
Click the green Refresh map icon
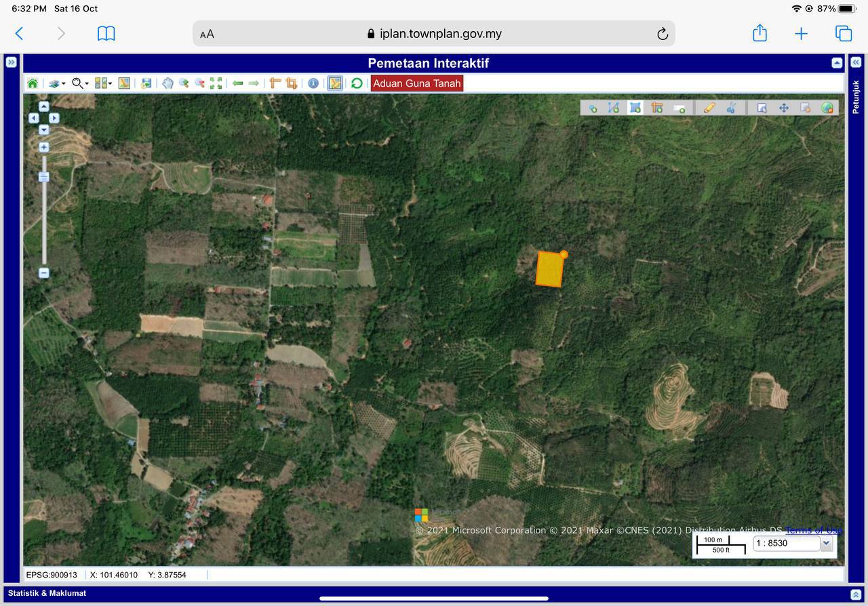click(357, 83)
